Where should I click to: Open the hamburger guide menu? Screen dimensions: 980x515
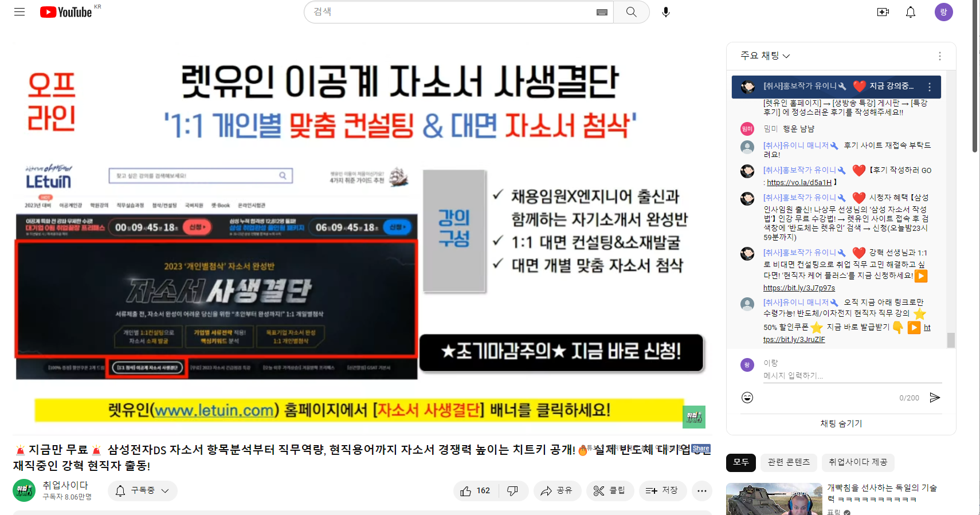[19, 12]
